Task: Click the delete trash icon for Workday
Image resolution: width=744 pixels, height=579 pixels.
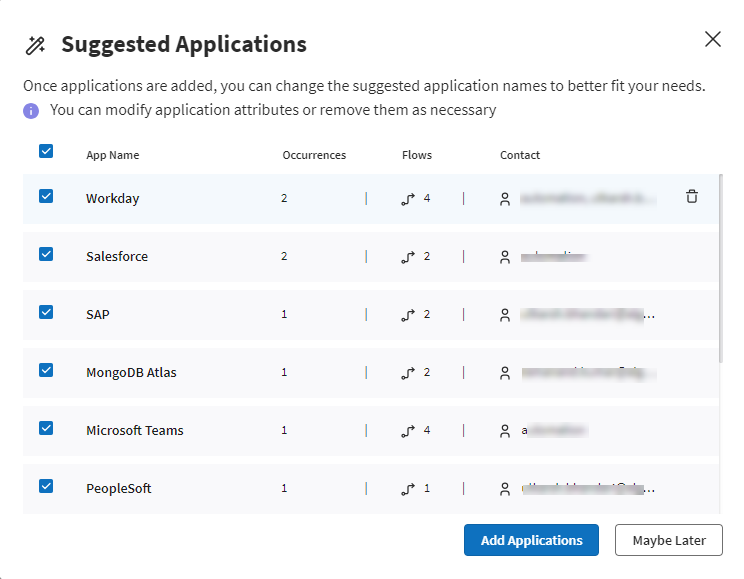Action: point(692,197)
